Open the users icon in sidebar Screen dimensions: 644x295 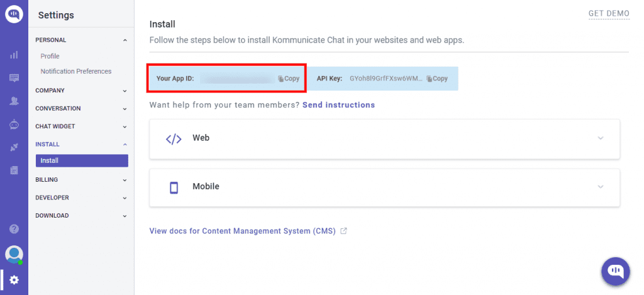pyautogui.click(x=14, y=101)
